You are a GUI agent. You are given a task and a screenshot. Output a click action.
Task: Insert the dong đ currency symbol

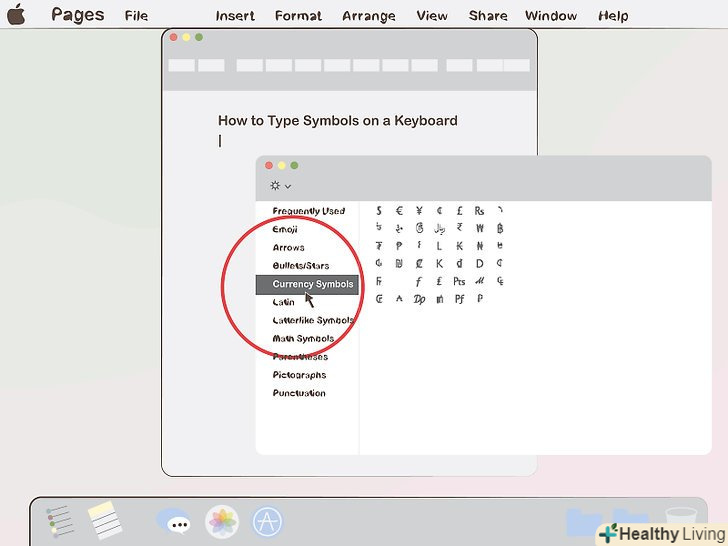click(459, 263)
